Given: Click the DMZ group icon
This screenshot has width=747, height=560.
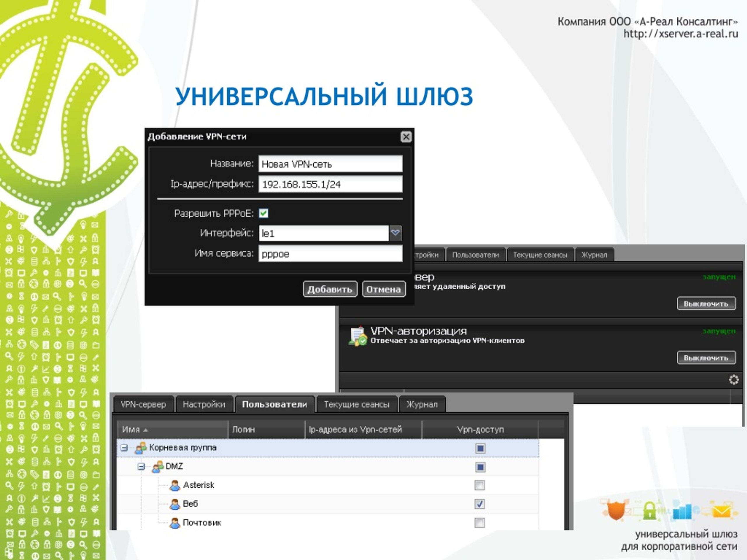Looking at the screenshot, I should click(158, 467).
